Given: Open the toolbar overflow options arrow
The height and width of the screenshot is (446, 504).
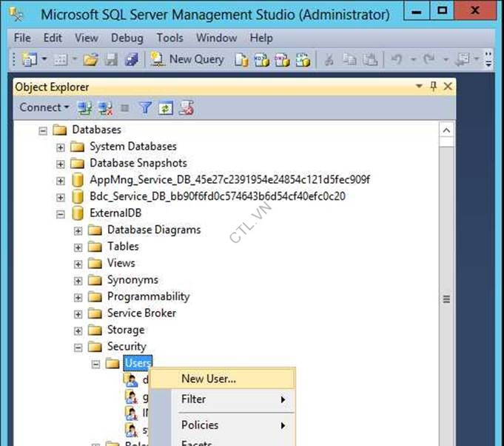Looking at the screenshot, I should (488, 60).
